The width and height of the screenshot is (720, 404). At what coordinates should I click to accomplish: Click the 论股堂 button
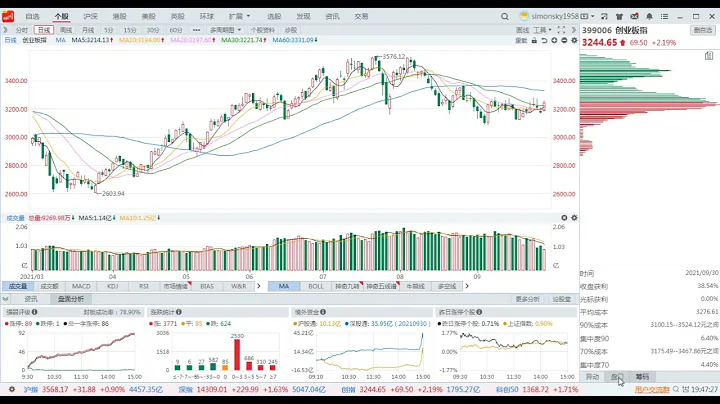pyautogui.click(x=562, y=299)
